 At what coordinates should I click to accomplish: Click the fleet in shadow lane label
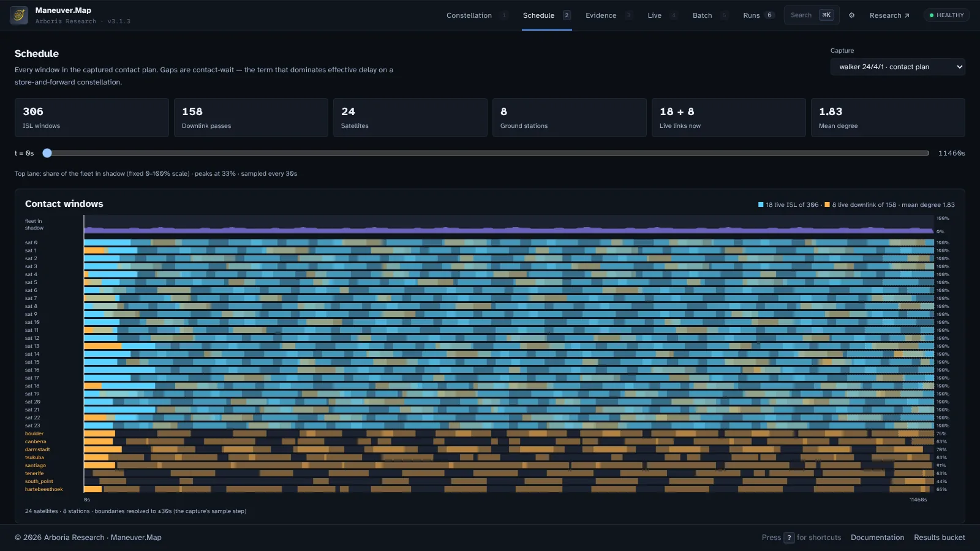34,225
